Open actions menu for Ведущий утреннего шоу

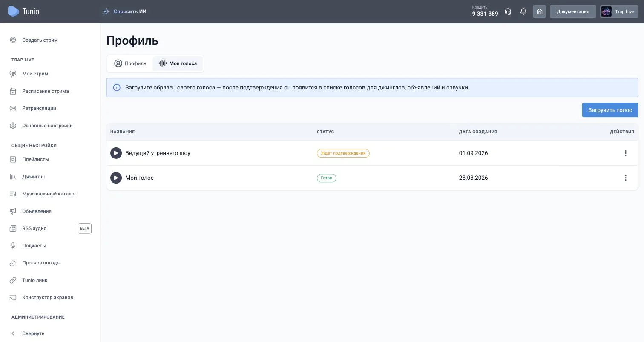[x=625, y=153]
